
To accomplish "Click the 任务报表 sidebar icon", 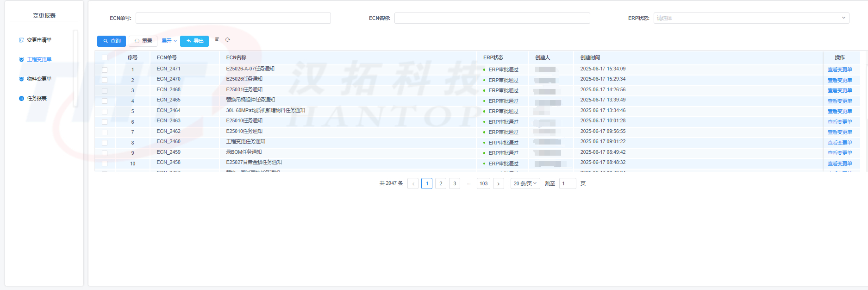I will pyautogui.click(x=21, y=99).
